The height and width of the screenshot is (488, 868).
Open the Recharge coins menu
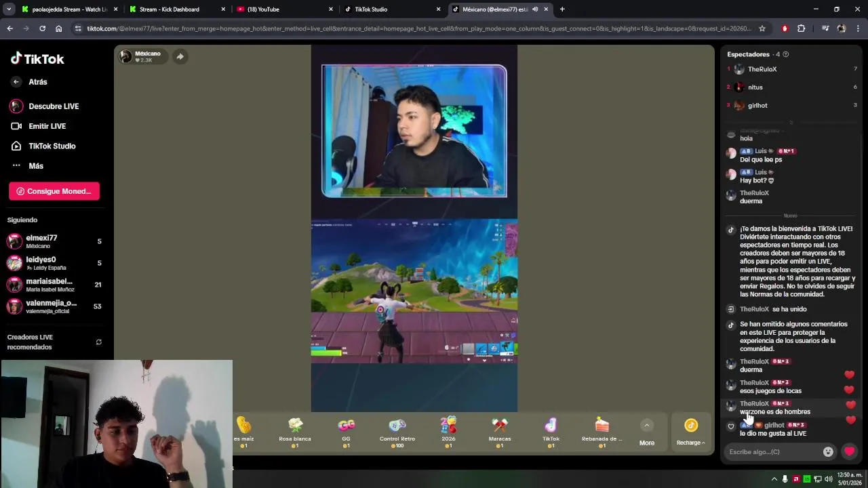[691, 432]
